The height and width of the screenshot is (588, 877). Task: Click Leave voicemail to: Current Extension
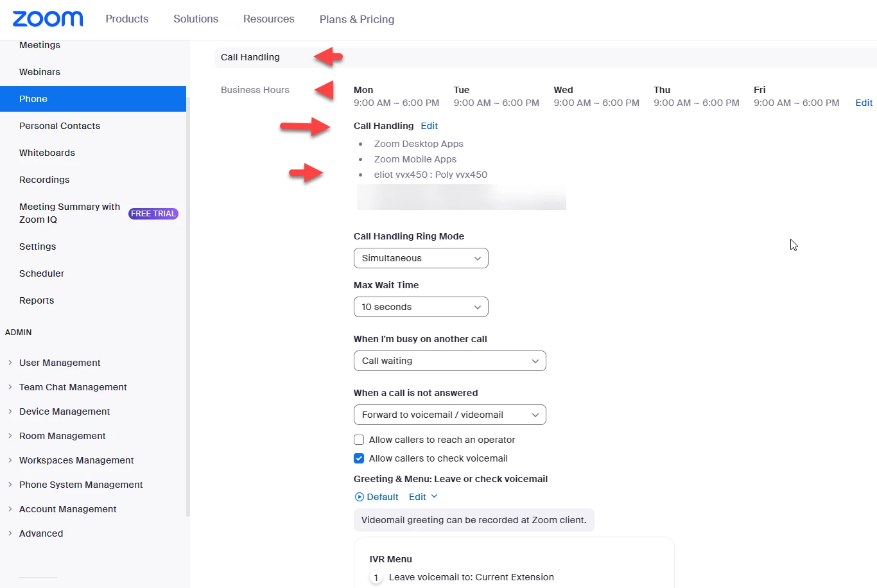coord(471,577)
